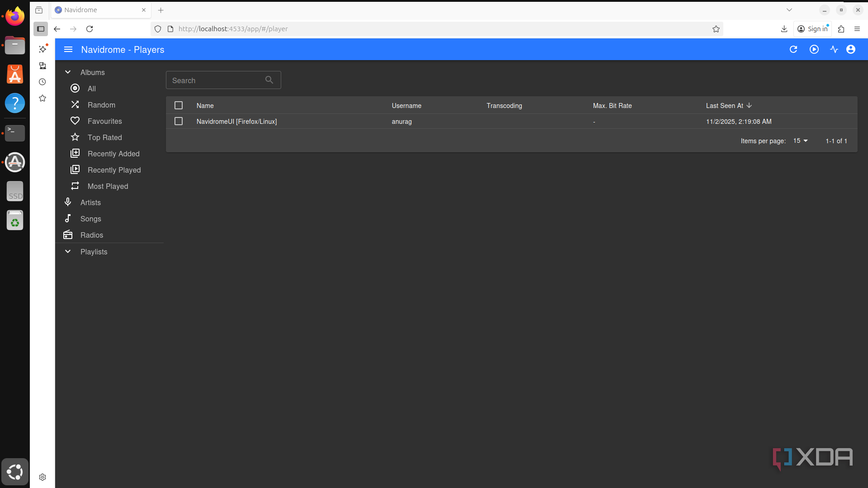868x488 pixels.
Task: Open Terminal from Ubuntu dock
Action: 15,133
